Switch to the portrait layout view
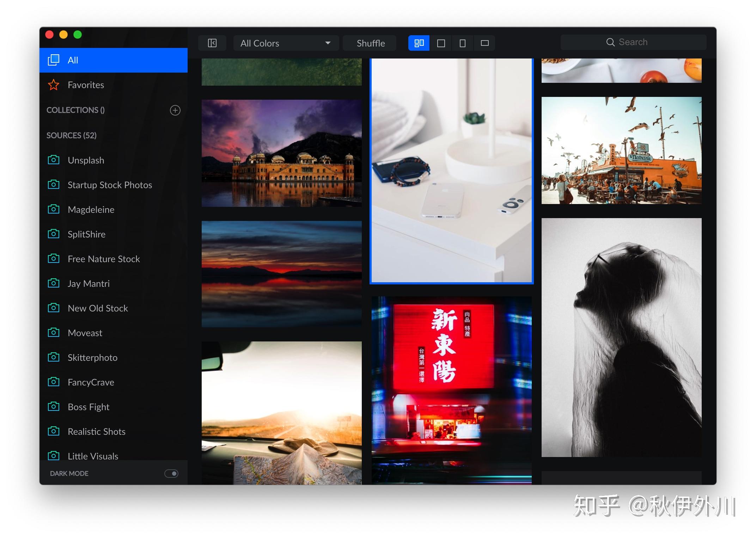 (463, 43)
